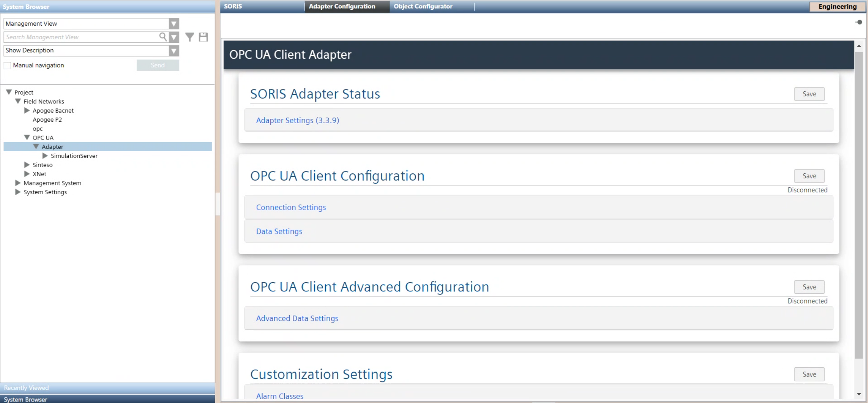Open the Connection Settings link
The height and width of the screenshot is (403, 868).
[x=291, y=208]
